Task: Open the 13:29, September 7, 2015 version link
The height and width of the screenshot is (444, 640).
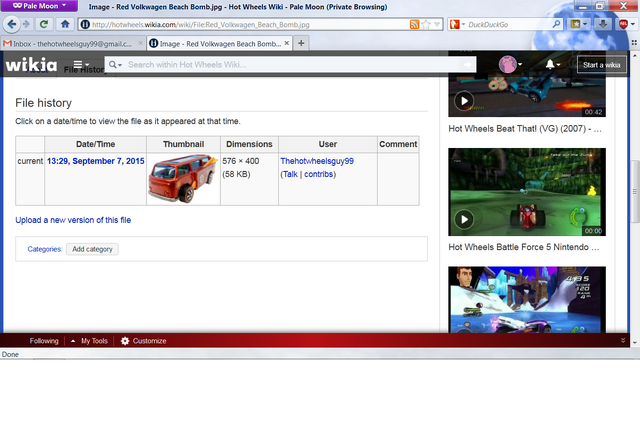Action: pos(96,161)
